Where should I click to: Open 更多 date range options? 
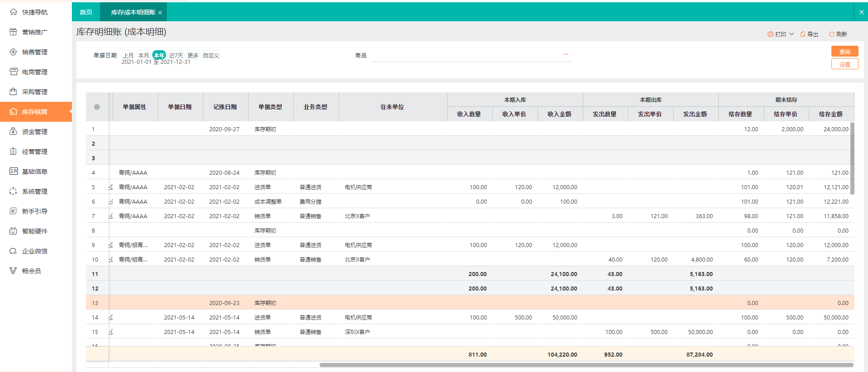pos(193,55)
